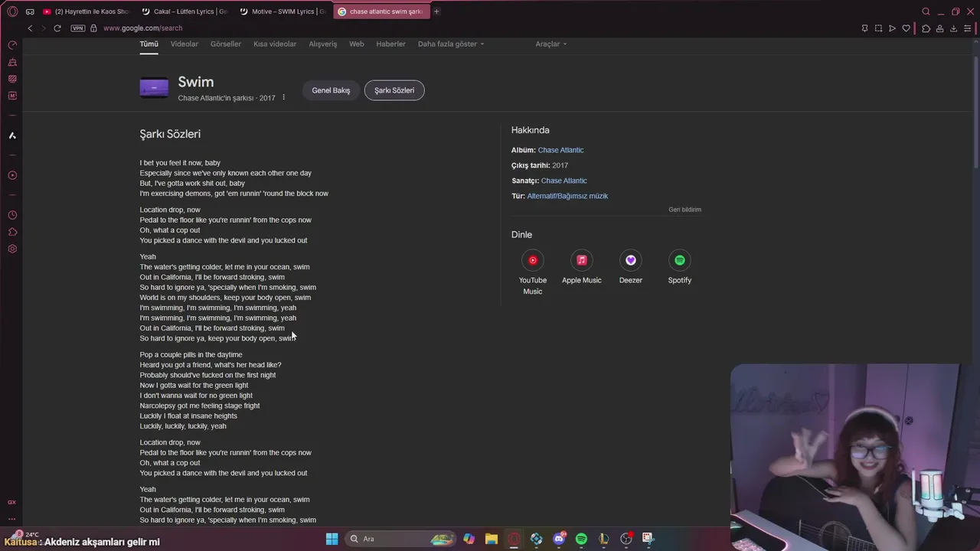Expand the Daha fazla göster dropdown
Screen dimensions: 980x551
(x=451, y=44)
